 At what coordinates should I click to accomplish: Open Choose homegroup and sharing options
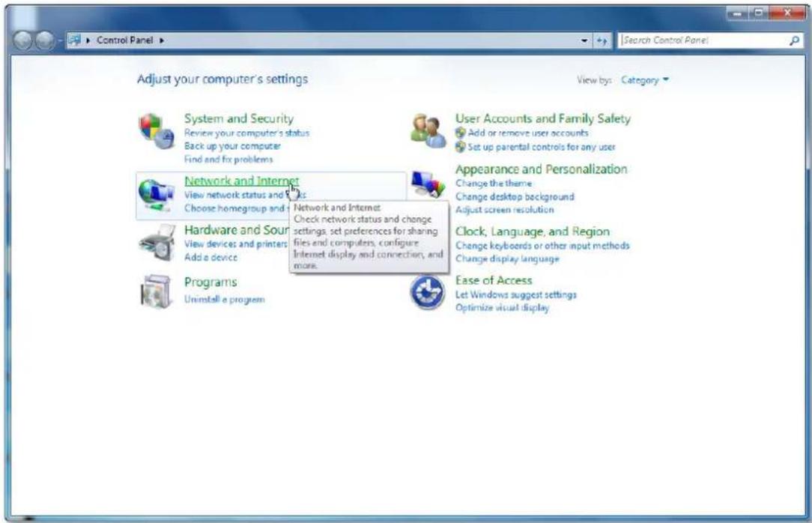point(236,208)
